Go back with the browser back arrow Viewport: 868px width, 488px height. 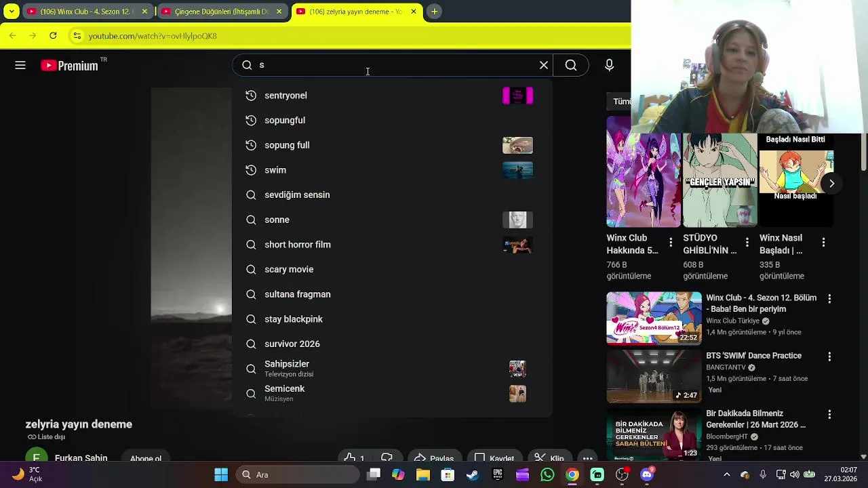tap(12, 36)
